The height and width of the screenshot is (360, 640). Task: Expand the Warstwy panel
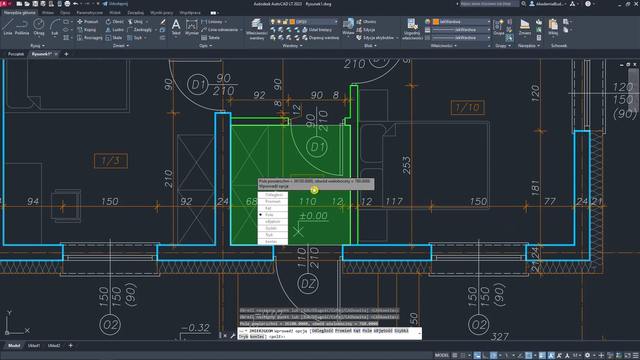(293, 46)
